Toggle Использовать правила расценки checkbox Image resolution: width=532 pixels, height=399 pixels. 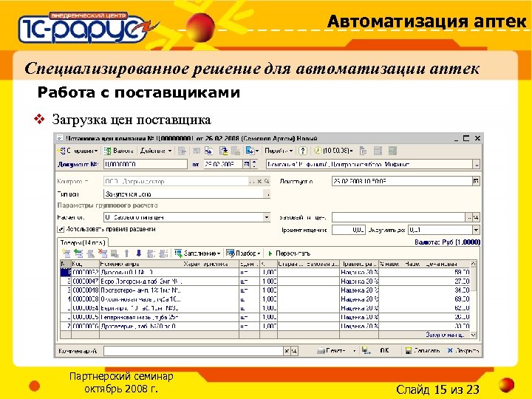click(x=61, y=229)
